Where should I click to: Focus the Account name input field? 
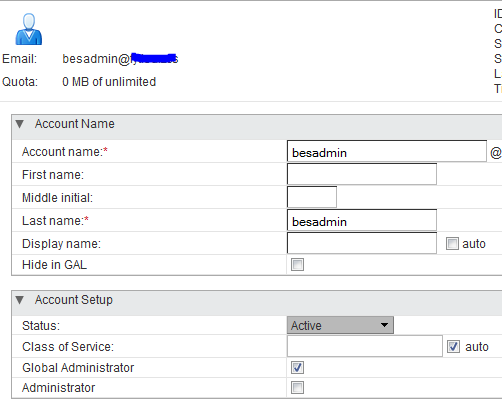[x=387, y=151]
